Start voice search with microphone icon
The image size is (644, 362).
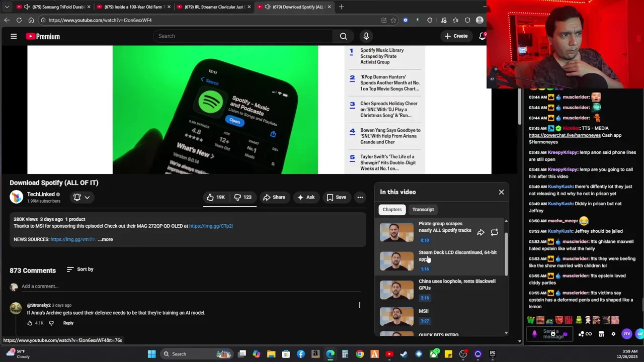pos(366,36)
